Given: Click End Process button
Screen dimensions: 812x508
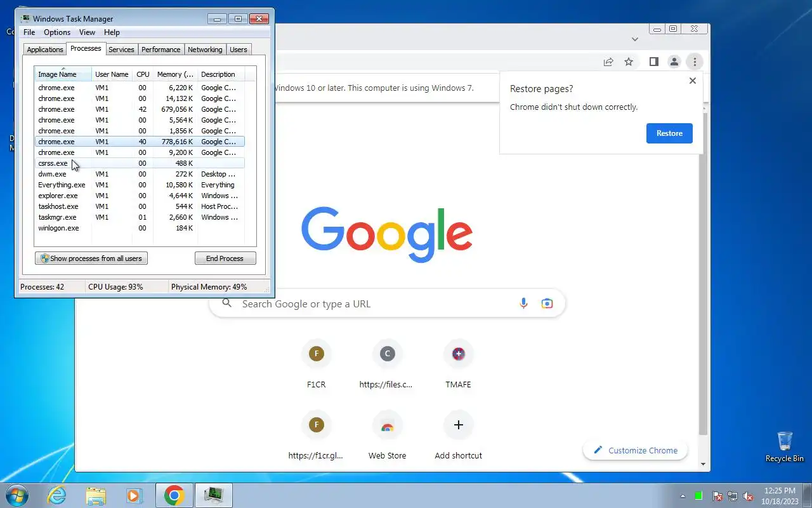Looking at the screenshot, I should [225, 258].
